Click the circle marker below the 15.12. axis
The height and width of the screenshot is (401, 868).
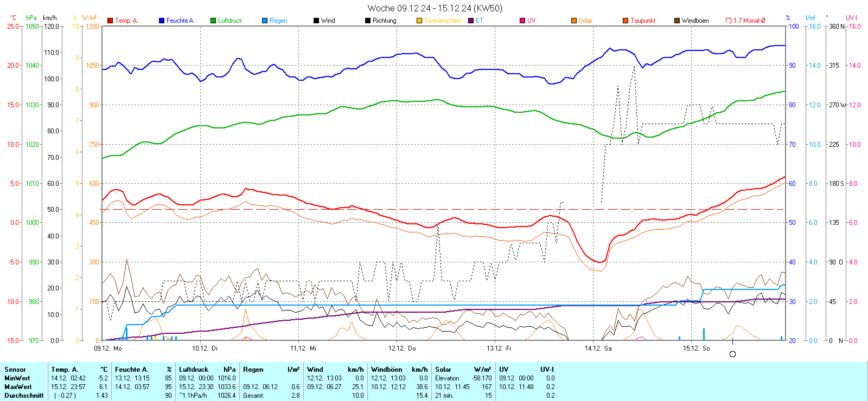(732, 354)
